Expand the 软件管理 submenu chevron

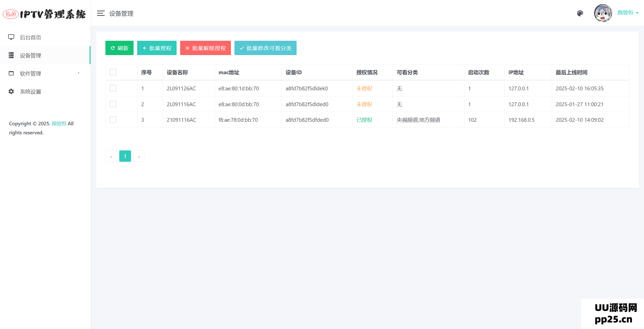coord(78,73)
